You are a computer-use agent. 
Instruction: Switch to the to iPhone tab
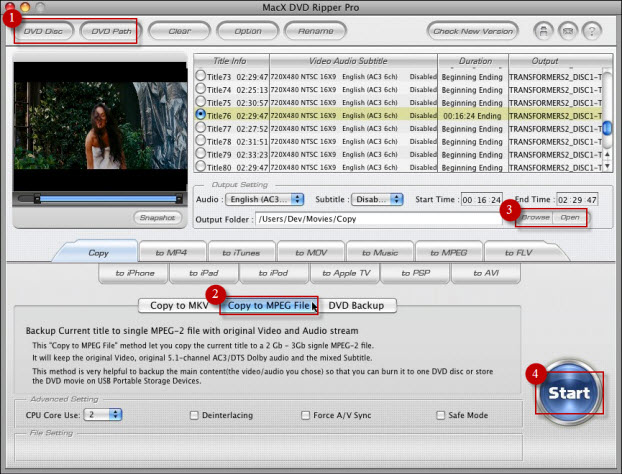coord(134,273)
